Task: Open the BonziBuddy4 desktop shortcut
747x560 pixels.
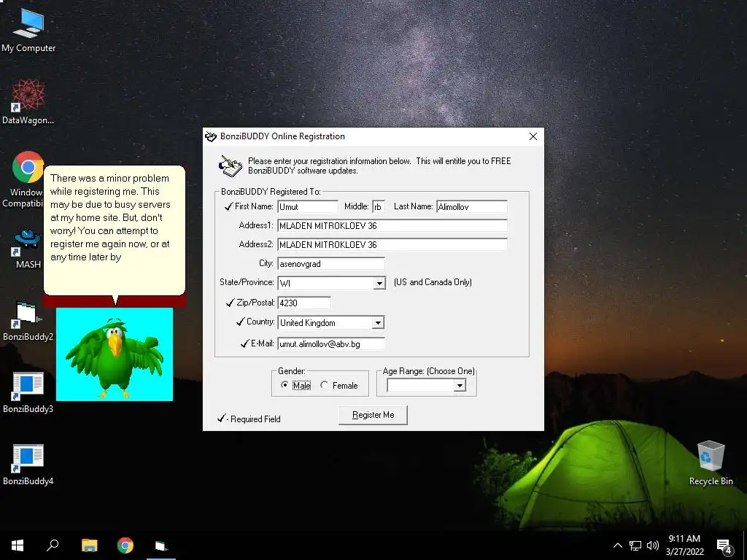Action: (28, 465)
